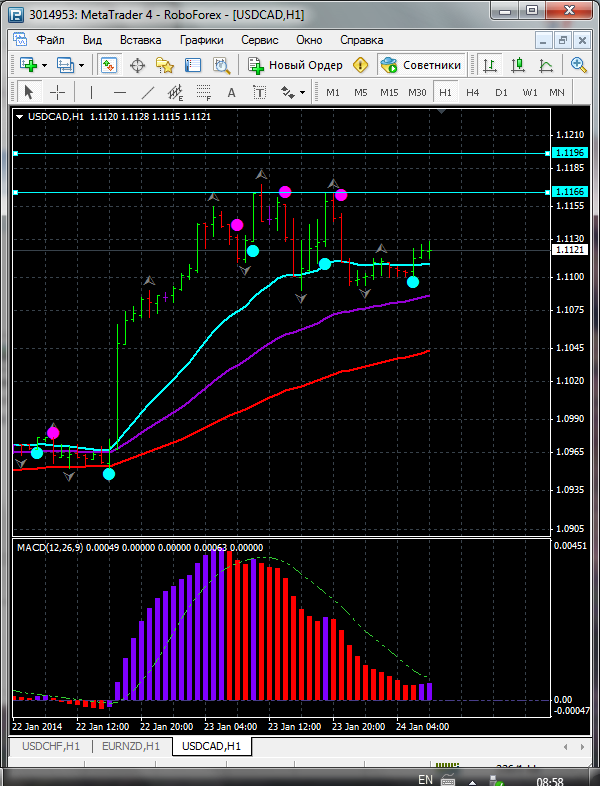Switch to M15 timeframe
This screenshot has height=786, width=600.
tap(389, 92)
